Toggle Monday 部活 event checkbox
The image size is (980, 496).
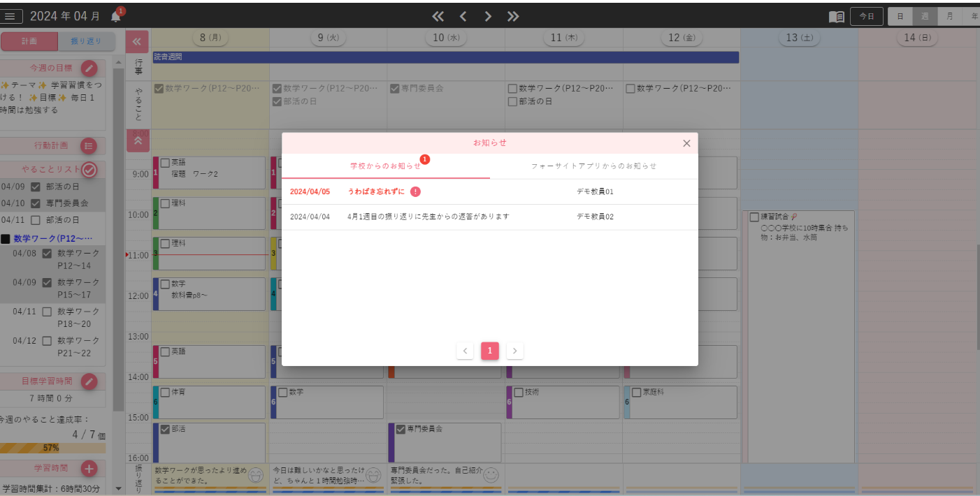[x=166, y=429]
